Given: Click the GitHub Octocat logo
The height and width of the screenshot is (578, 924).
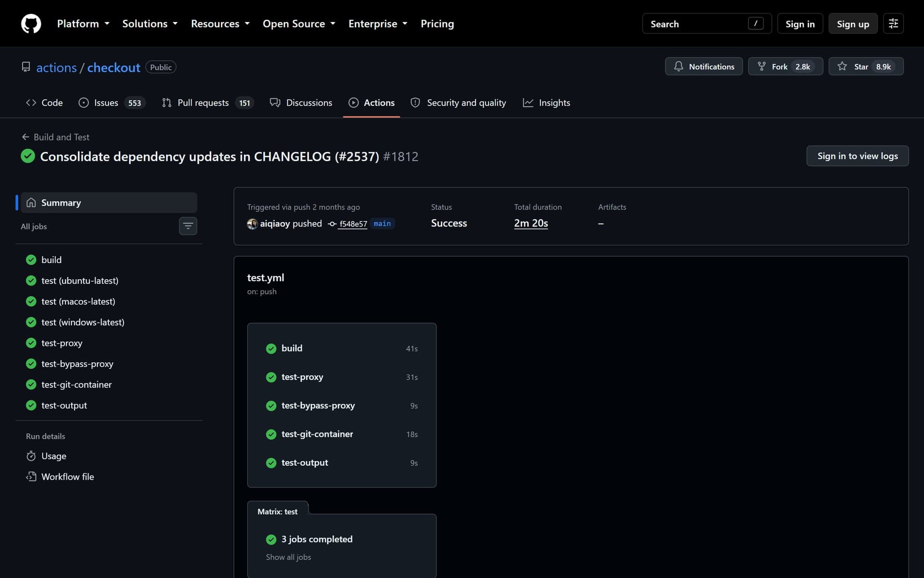Looking at the screenshot, I should (31, 24).
